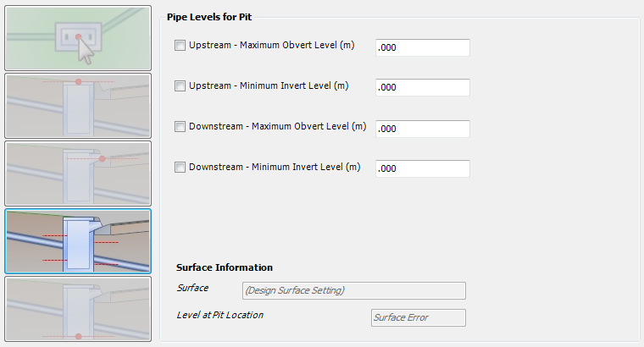Image resolution: width=644 pixels, height=347 pixels.
Task: Focus the Upstream Minimum Invert Level value field
Action: click(x=423, y=87)
